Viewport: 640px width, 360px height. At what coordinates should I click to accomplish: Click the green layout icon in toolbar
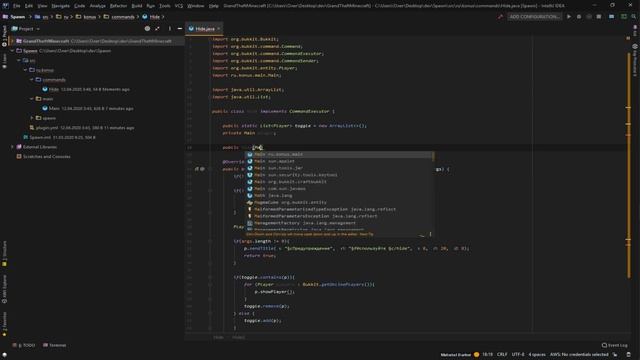pyautogui.click(x=624, y=17)
